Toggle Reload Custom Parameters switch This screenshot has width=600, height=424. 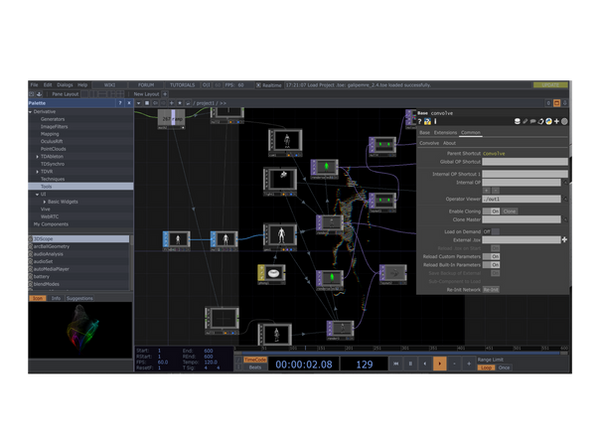click(x=491, y=256)
